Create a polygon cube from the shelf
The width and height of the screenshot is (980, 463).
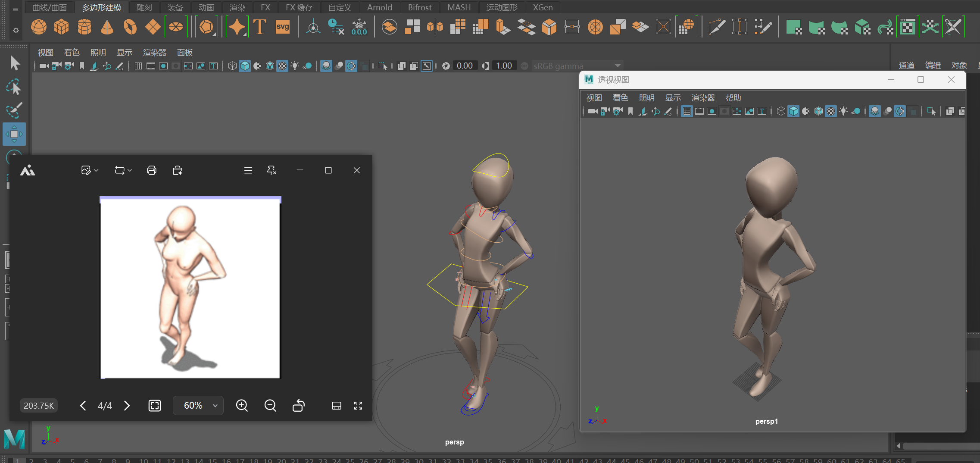62,27
